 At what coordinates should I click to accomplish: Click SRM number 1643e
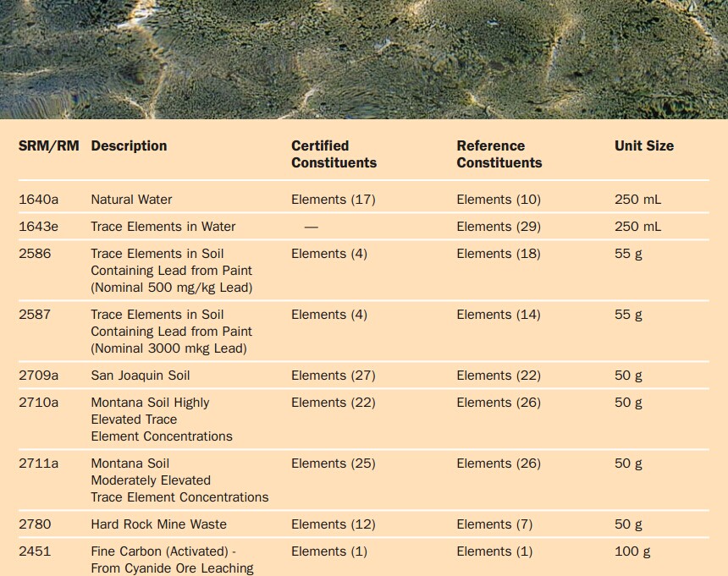click(x=39, y=227)
